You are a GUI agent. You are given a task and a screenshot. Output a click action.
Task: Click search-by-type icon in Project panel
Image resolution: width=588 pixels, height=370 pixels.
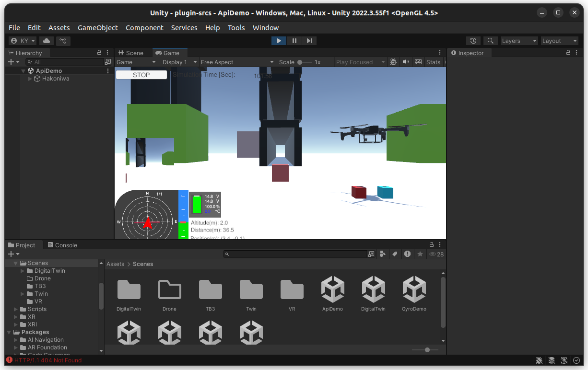pos(383,254)
